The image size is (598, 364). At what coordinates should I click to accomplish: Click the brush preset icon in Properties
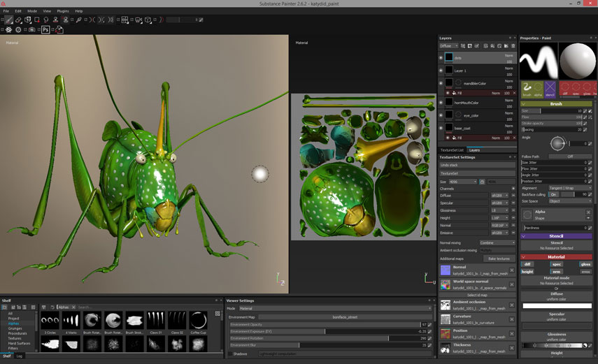[527, 88]
